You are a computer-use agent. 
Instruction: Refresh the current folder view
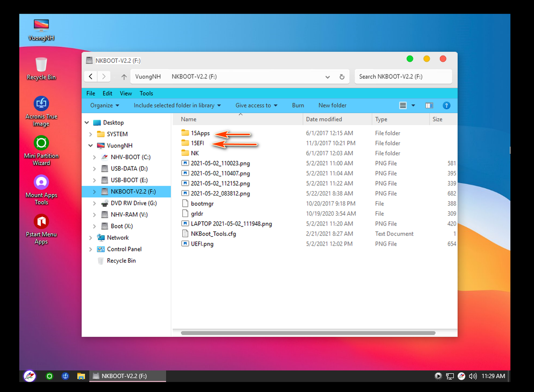tap(342, 77)
